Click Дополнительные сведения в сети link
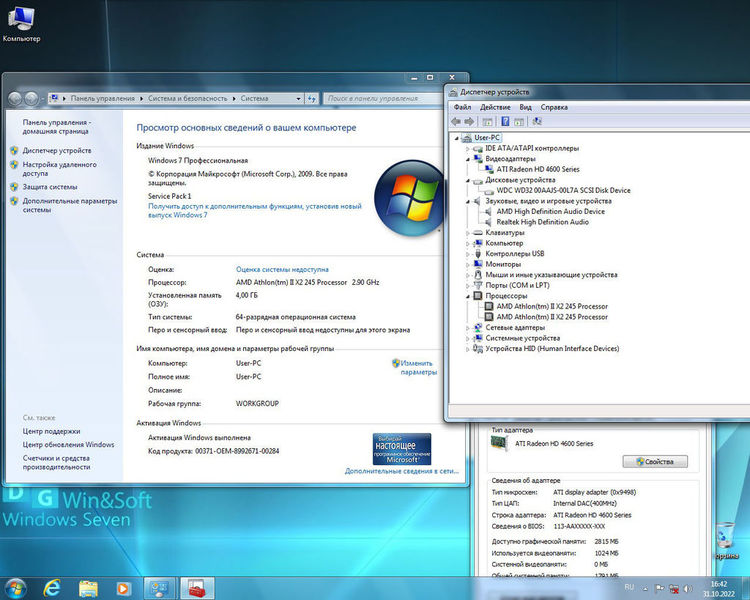The height and width of the screenshot is (600, 750). 402,471
